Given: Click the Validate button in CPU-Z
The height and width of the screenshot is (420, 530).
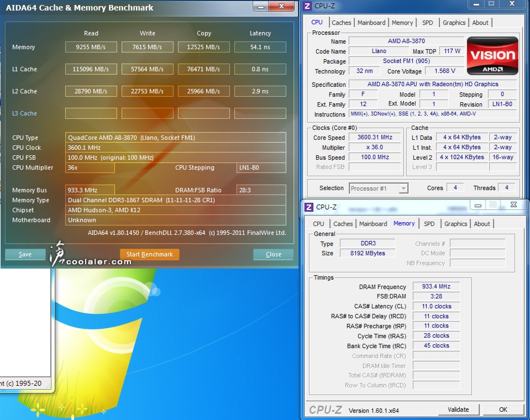Looking at the screenshot, I should pyautogui.click(x=458, y=410).
